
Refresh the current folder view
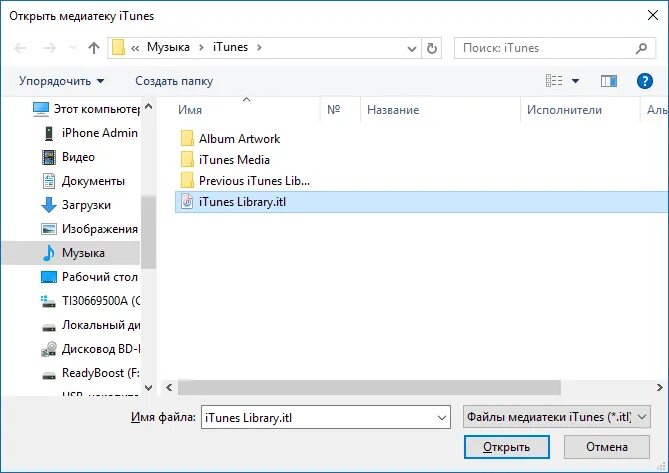(x=432, y=49)
